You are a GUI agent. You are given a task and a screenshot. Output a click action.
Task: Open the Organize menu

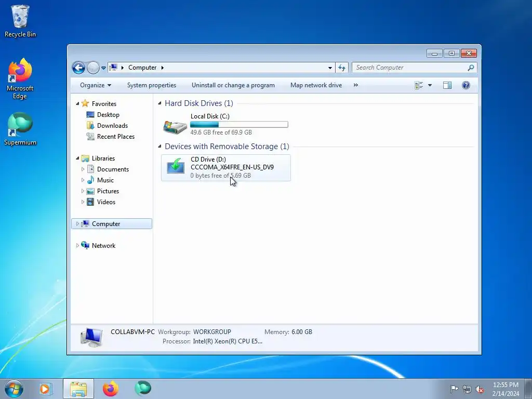(x=96, y=85)
